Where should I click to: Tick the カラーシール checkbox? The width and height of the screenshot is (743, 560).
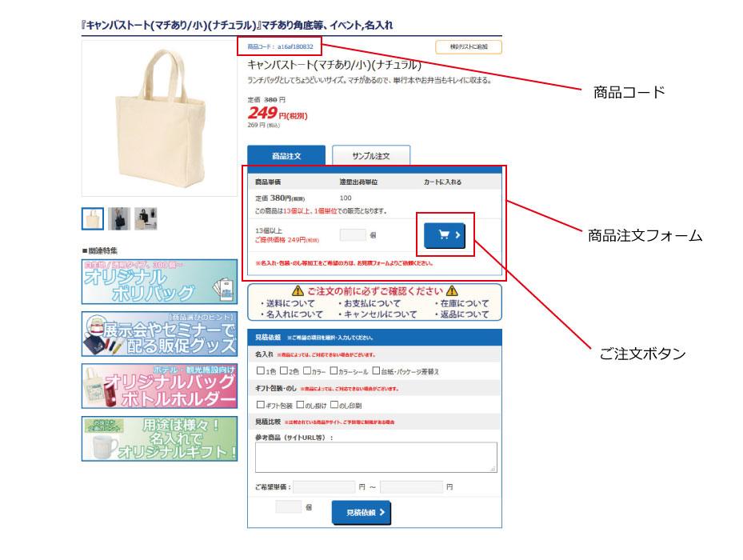click(x=334, y=370)
